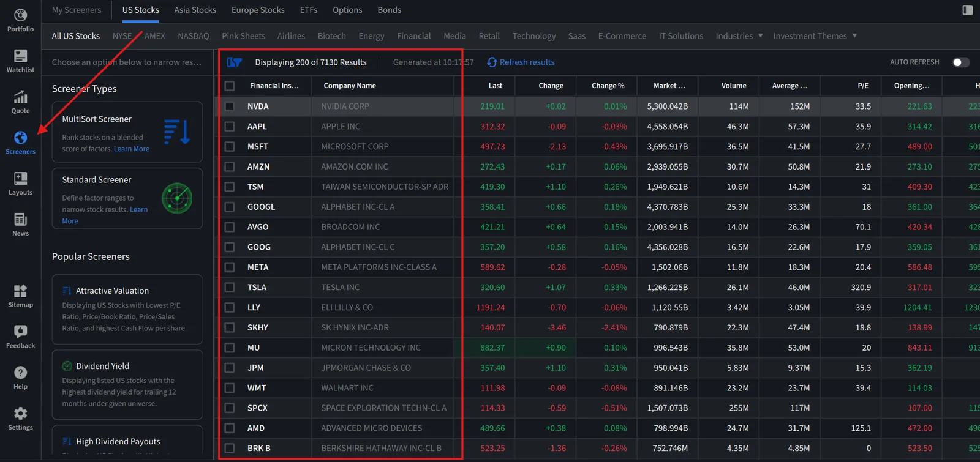Click the screener logo icon beside Displaying results
This screenshot has height=462, width=980.
click(x=234, y=62)
